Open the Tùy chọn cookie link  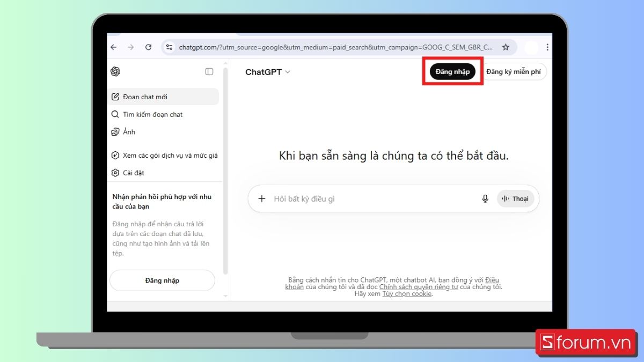[407, 294]
